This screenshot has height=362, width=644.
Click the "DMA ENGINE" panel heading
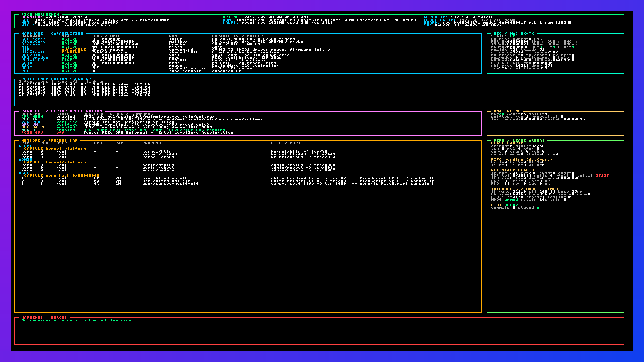(x=507, y=111)
